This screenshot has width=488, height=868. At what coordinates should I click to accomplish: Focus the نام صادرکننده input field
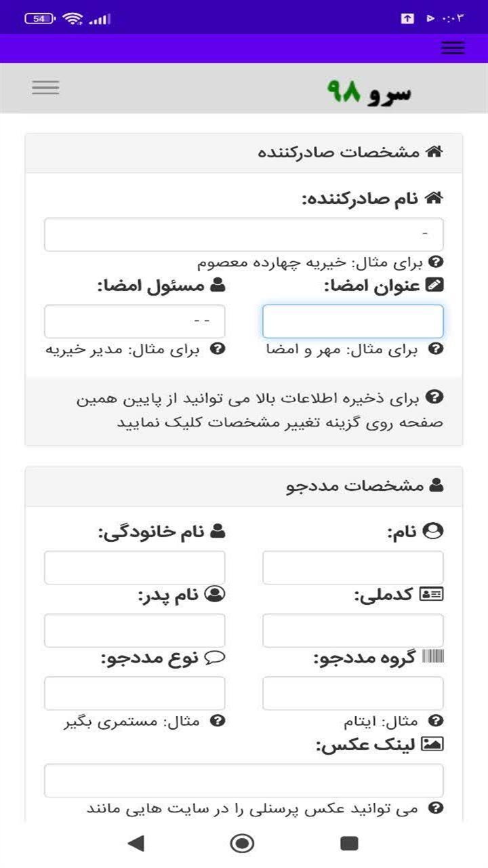click(x=244, y=235)
